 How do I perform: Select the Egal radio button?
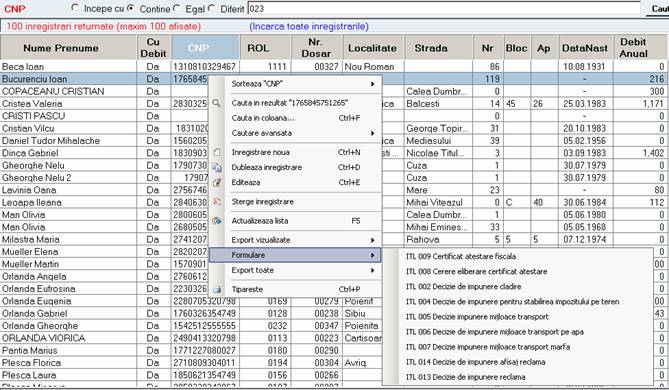pyautogui.click(x=177, y=8)
